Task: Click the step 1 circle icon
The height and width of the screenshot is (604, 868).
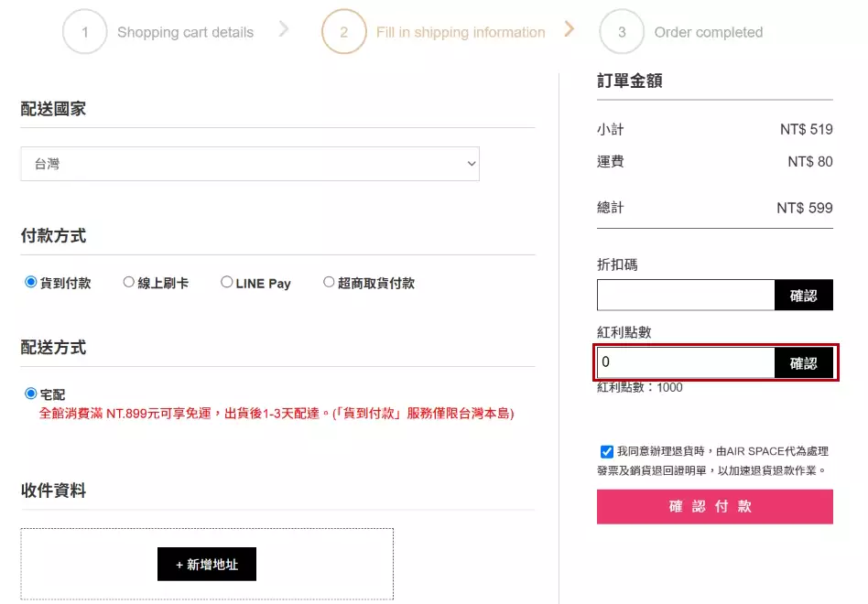Action: (85, 32)
